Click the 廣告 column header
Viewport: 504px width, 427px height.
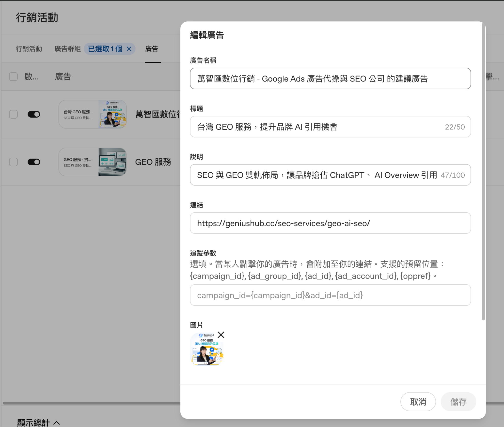click(63, 76)
